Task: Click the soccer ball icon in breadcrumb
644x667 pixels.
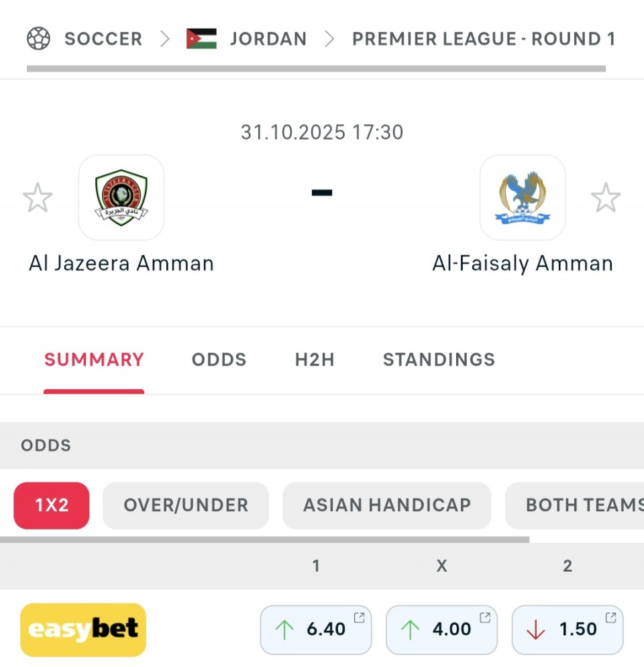Action: point(38,38)
